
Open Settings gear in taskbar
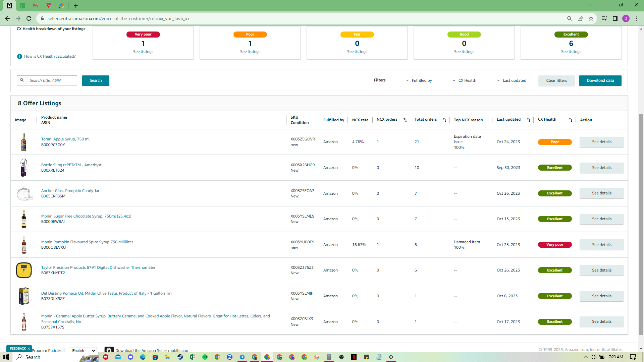pos(391,357)
